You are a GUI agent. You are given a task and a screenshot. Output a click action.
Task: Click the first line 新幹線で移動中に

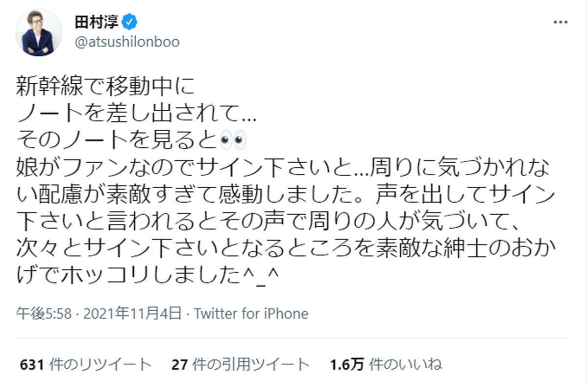tap(105, 88)
